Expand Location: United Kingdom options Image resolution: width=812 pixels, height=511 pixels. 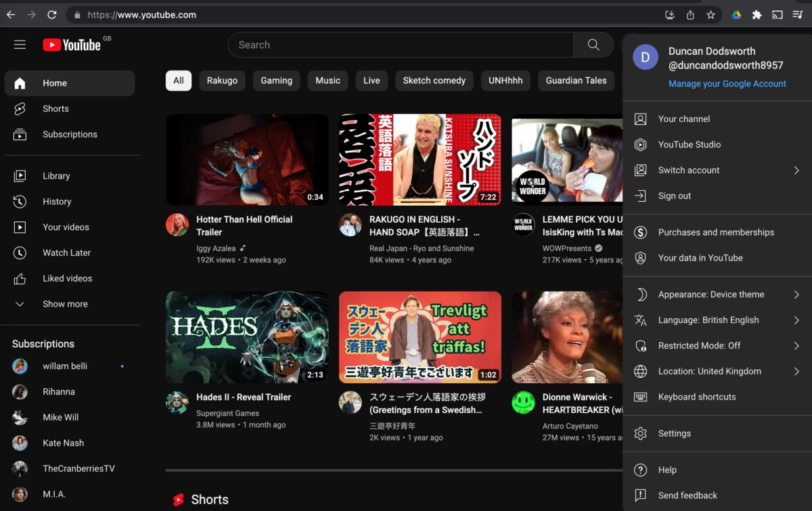pos(717,371)
